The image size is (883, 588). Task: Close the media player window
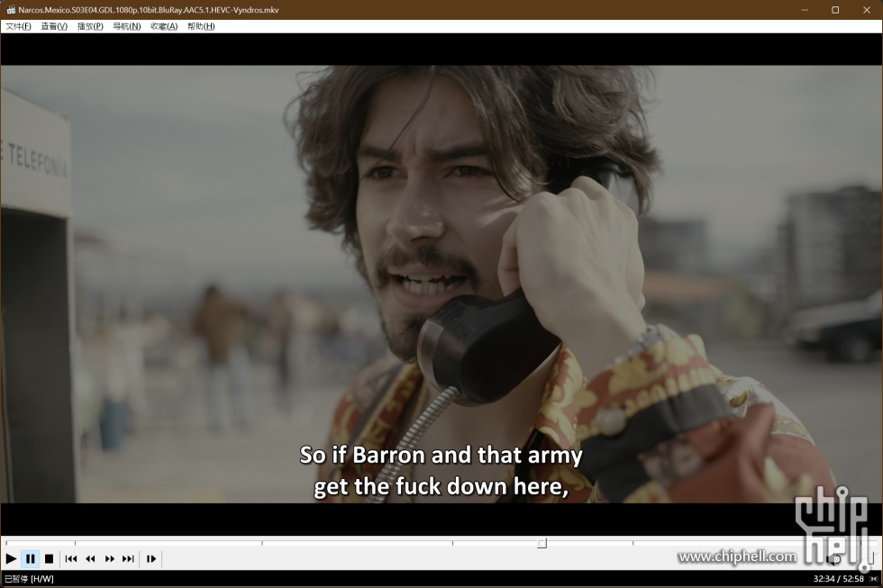[x=866, y=10]
